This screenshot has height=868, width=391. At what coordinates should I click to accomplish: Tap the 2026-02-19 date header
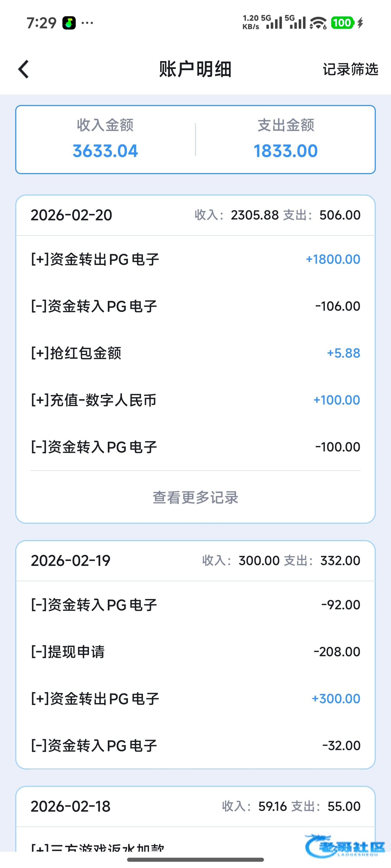71,561
